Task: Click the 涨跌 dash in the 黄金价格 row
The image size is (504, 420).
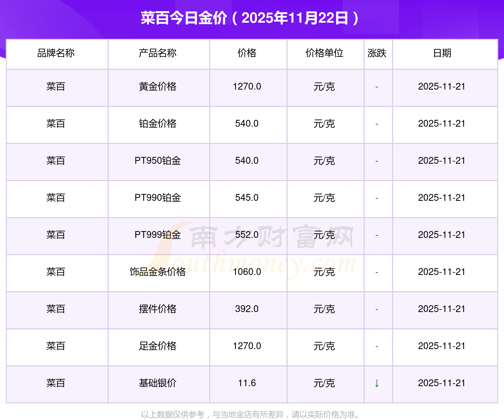Action: (x=377, y=87)
